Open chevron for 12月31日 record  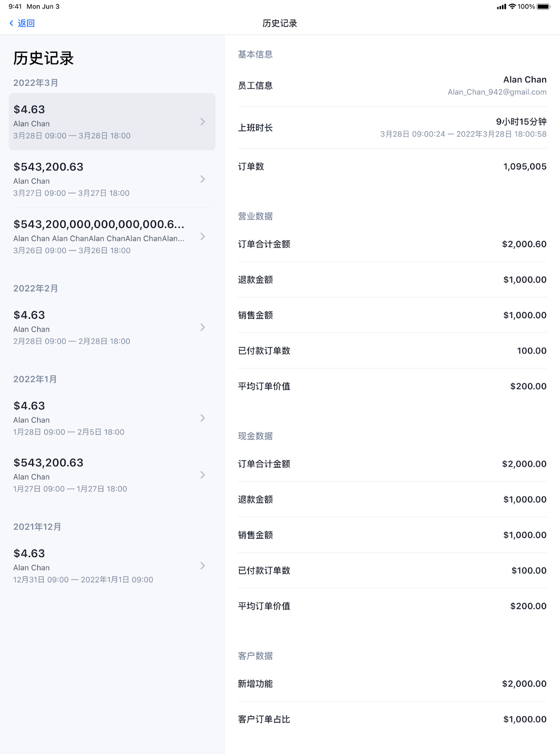pyautogui.click(x=203, y=565)
